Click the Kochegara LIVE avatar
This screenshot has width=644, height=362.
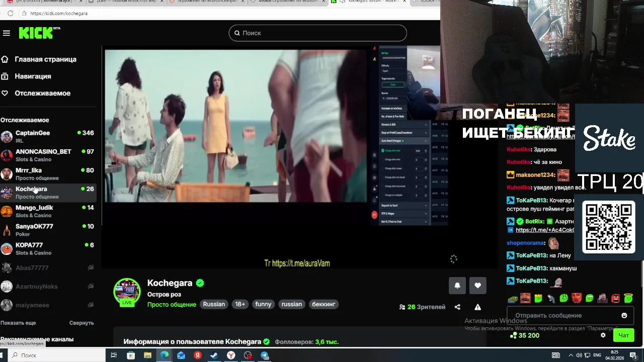coord(127,292)
